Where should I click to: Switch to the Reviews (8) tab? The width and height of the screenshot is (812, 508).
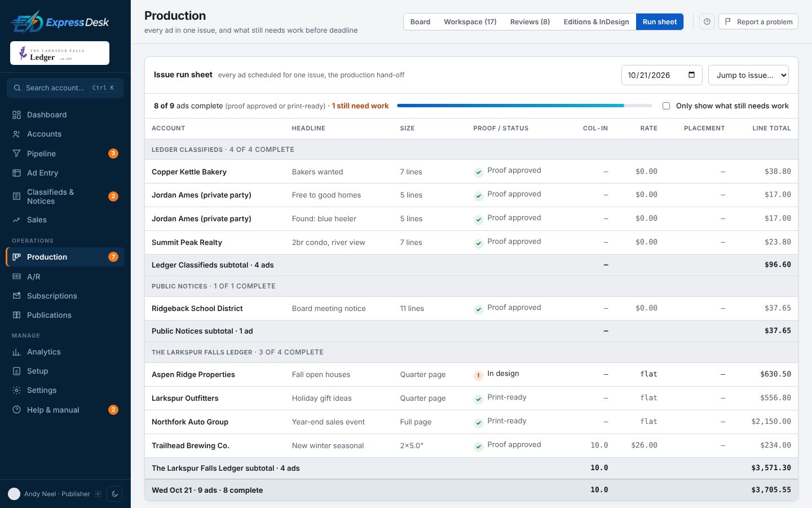530,21
